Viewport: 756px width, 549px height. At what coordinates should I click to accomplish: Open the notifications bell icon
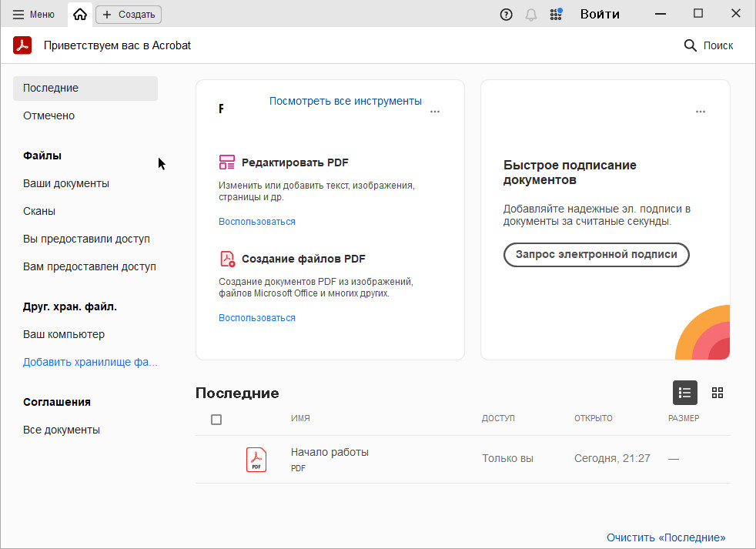530,14
